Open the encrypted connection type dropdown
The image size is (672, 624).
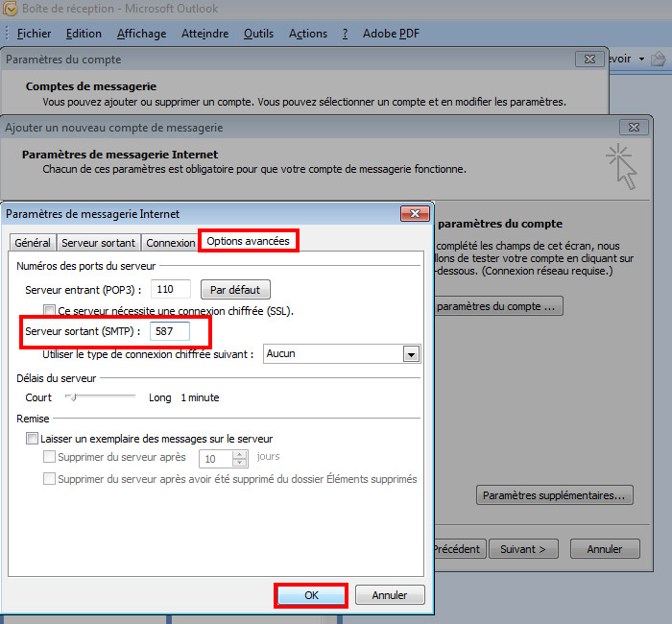(411, 354)
